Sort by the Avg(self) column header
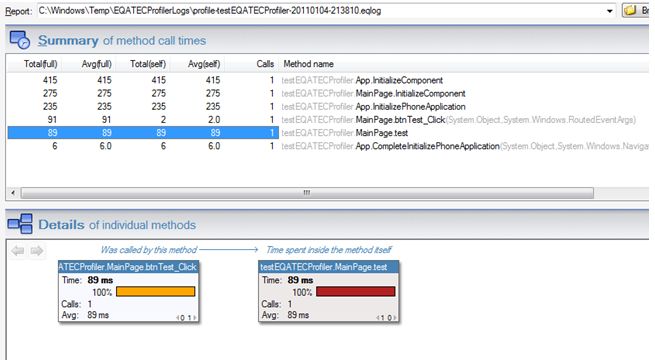This screenshot has width=655, height=361. 204,64
